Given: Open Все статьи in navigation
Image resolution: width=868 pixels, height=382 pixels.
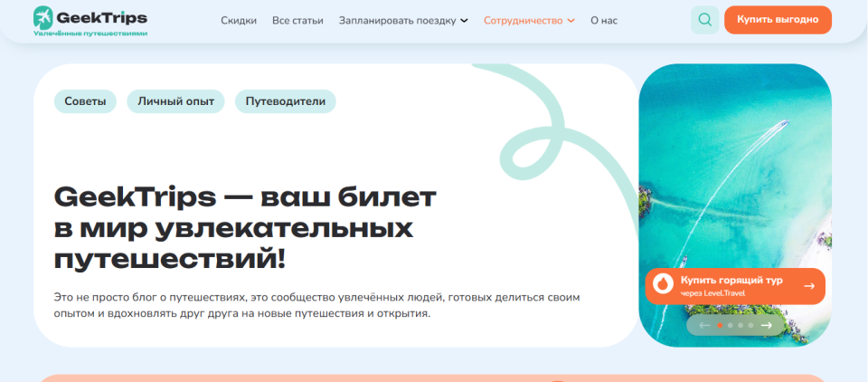Looking at the screenshot, I should (x=297, y=21).
